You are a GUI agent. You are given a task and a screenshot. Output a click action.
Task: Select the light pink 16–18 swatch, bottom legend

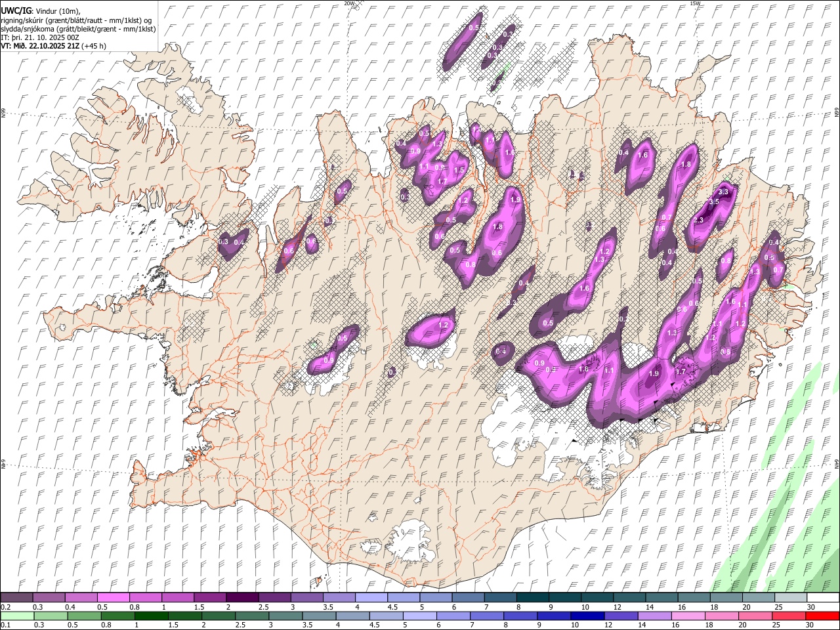coord(688,616)
